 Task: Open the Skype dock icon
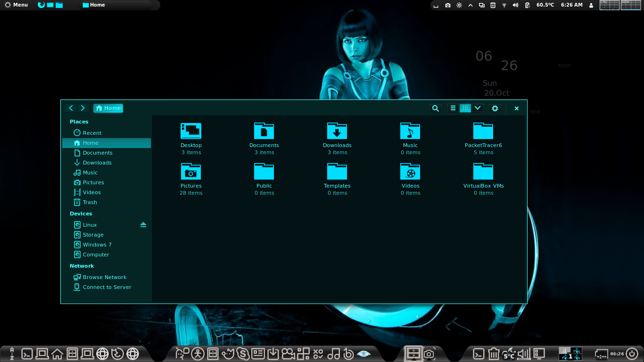[x=243, y=354]
